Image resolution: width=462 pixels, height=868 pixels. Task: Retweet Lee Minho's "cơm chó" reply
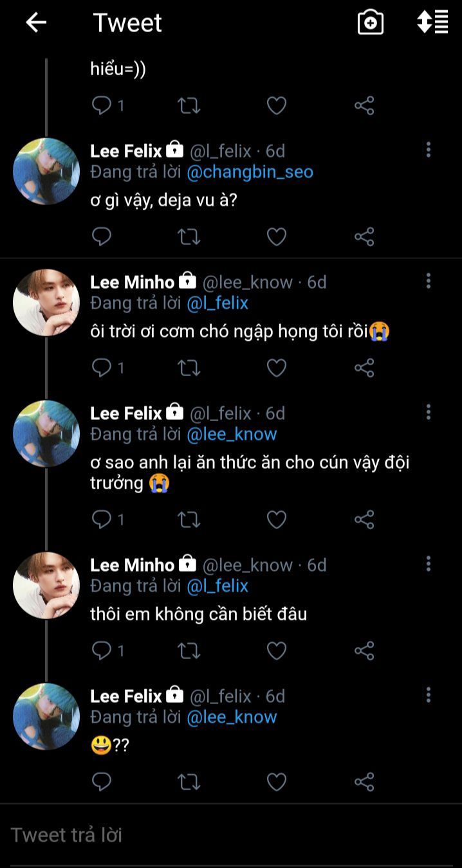click(189, 368)
